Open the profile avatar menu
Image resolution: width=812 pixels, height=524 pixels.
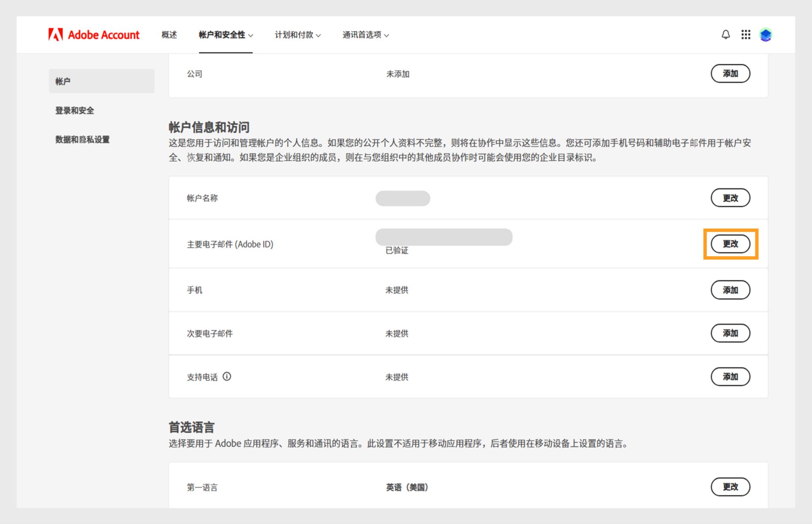point(765,35)
